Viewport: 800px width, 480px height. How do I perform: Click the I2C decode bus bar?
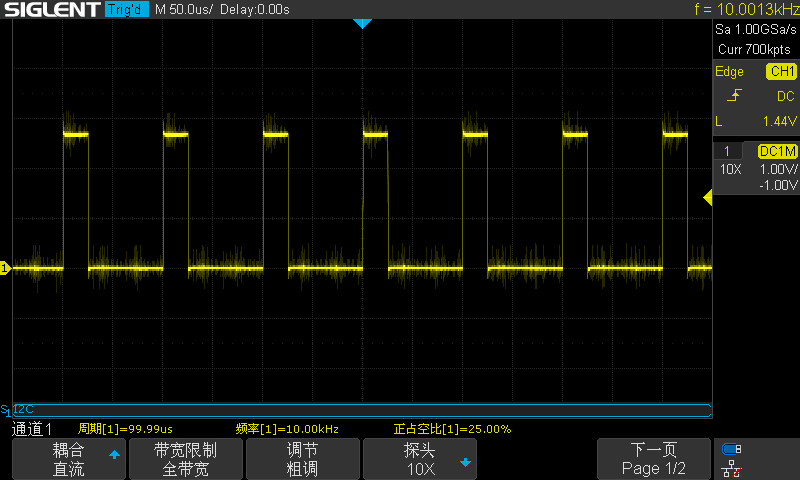tap(360, 410)
